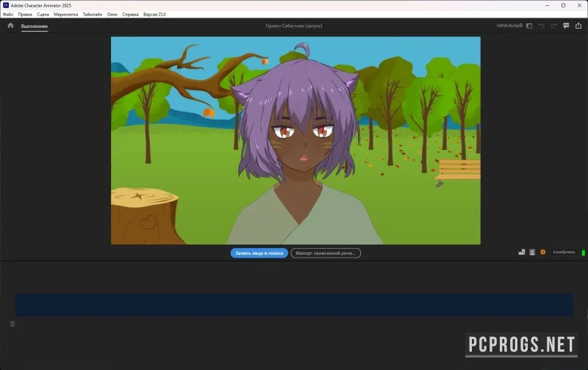
Task: Click the Undo arrow icon
Action: [x=541, y=26]
